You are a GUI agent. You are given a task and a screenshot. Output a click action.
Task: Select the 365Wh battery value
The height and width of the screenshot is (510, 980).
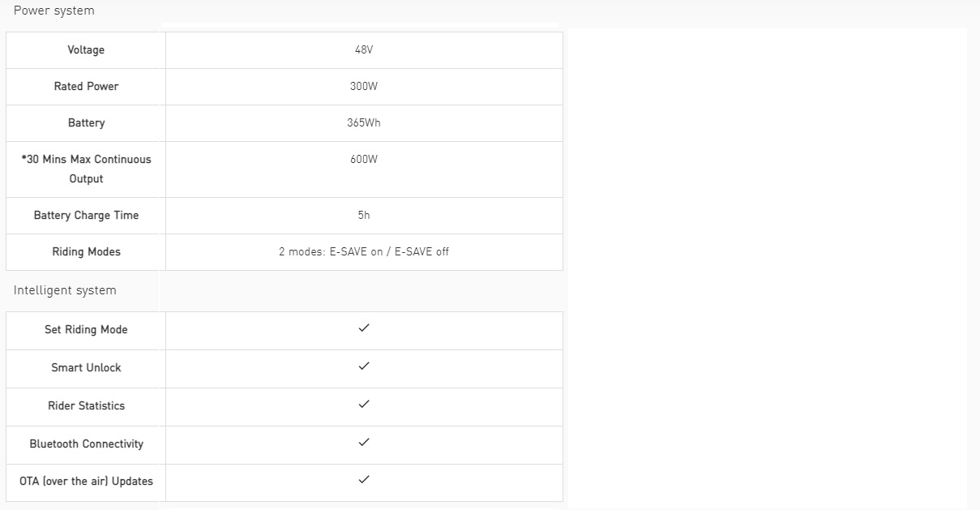pyautogui.click(x=364, y=123)
